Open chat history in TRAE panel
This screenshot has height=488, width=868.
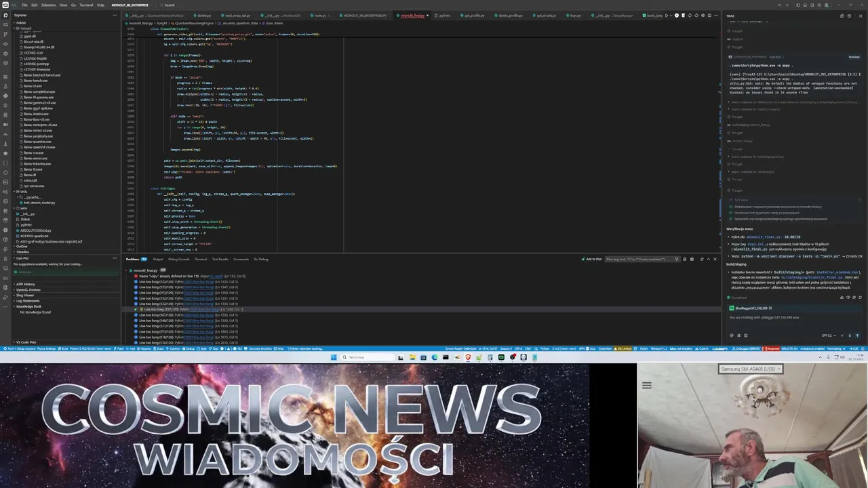coord(849,16)
